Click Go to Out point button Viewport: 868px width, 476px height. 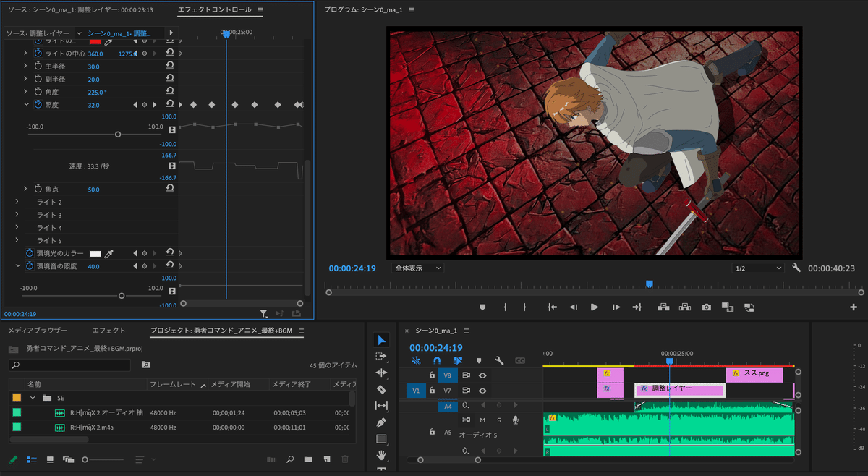(637, 307)
